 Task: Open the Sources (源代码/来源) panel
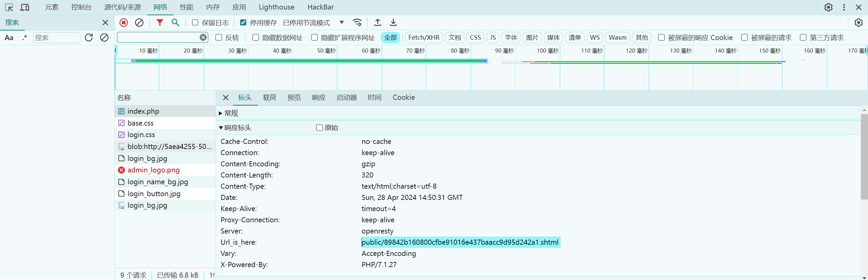coord(122,7)
